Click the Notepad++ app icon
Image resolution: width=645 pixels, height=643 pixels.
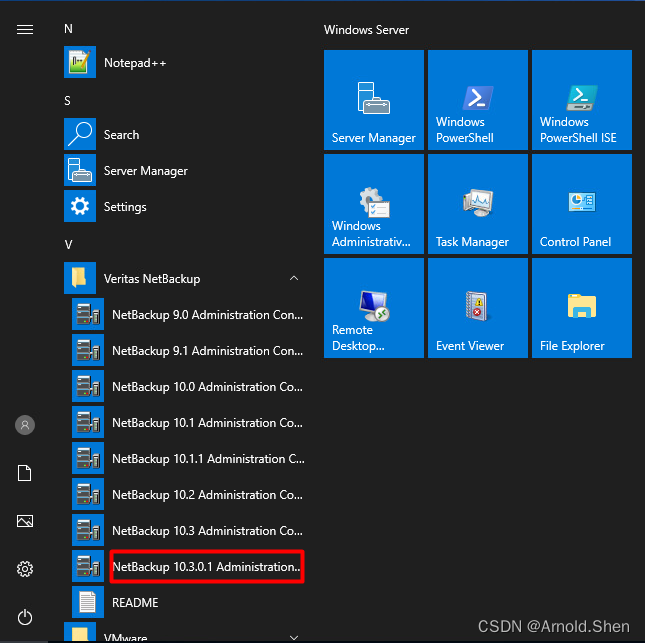[x=80, y=62]
